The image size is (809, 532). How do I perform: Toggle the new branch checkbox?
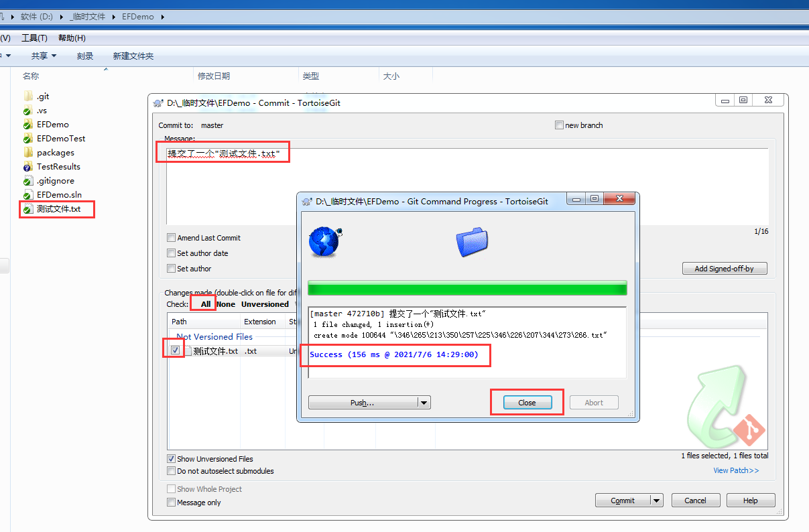[x=559, y=125]
